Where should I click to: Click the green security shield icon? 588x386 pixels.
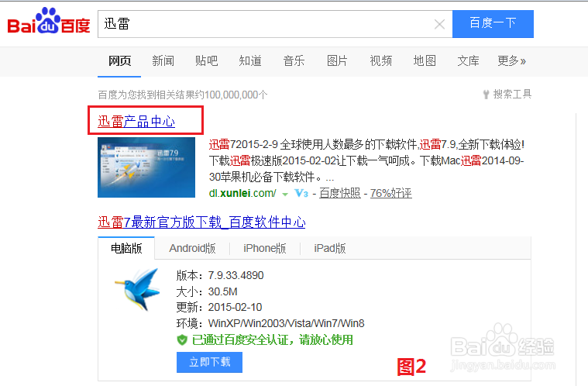182,340
